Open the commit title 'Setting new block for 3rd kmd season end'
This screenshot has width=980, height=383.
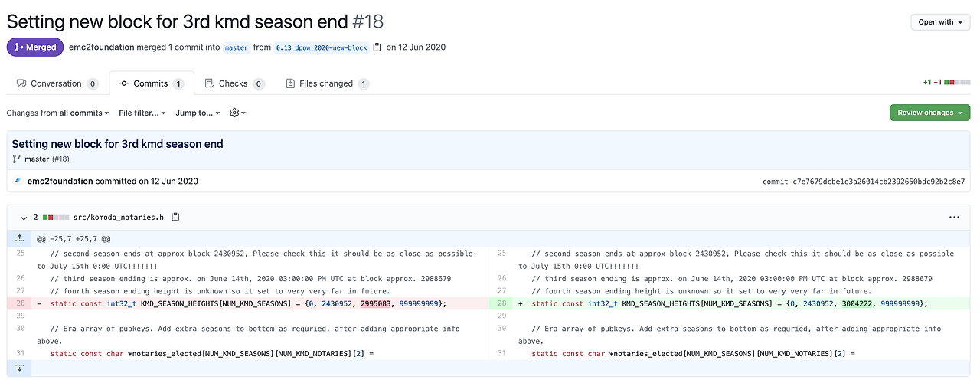[117, 144]
